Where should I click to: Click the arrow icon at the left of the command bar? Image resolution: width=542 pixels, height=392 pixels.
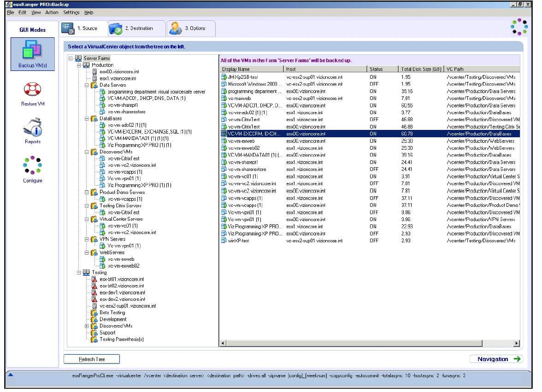11,375
